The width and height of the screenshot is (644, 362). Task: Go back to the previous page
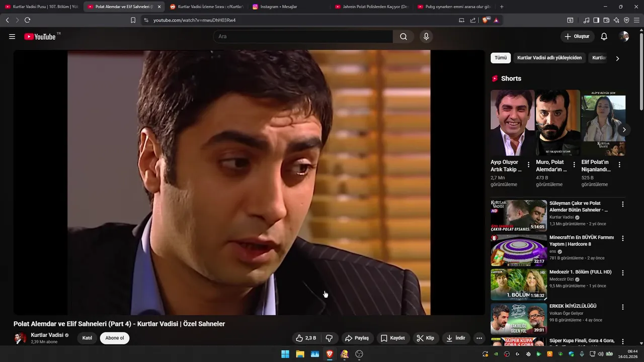tap(7, 20)
